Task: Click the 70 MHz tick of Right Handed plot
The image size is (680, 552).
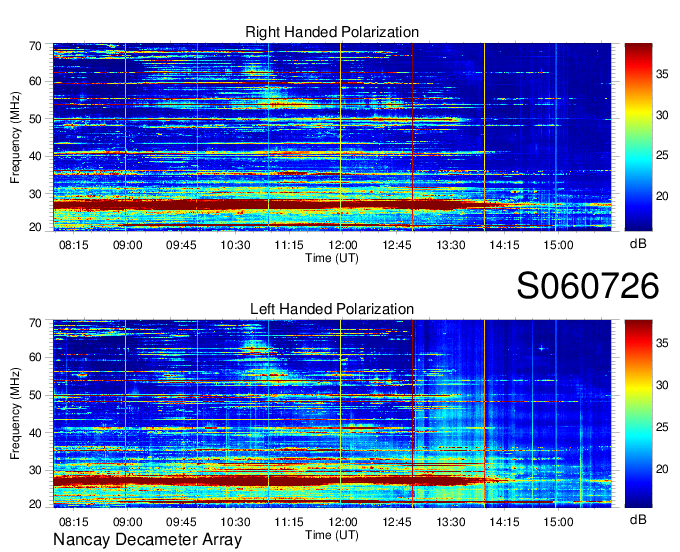Action: click(35, 46)
